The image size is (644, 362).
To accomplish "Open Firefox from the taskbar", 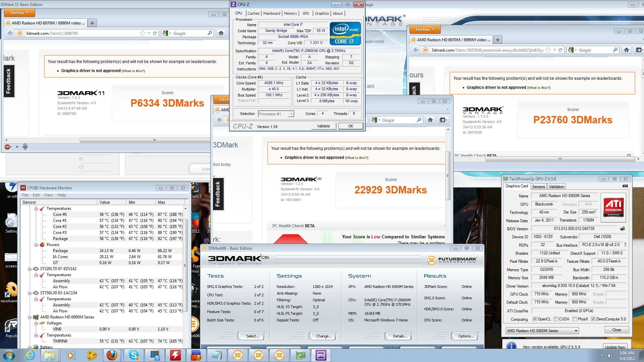I will 112,355.
